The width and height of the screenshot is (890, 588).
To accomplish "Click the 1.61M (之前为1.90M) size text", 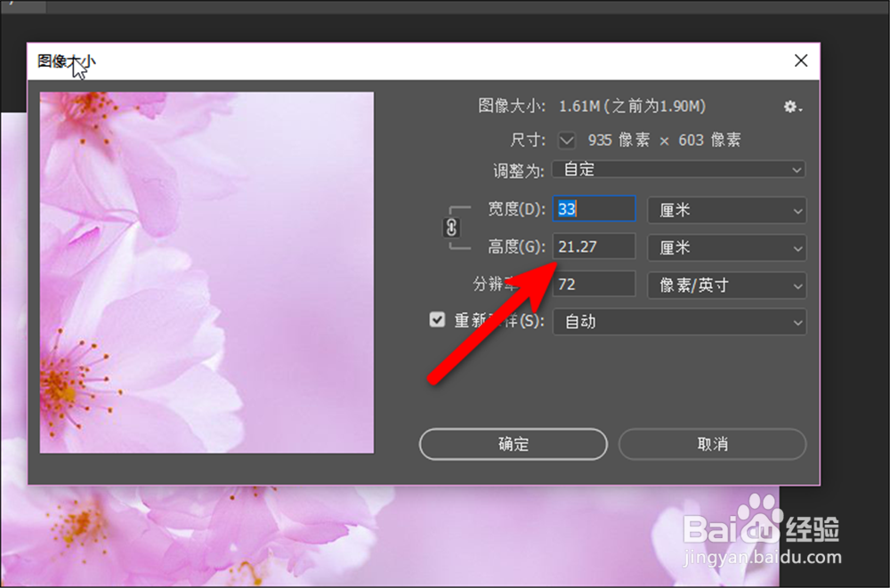I will [632, 106].
